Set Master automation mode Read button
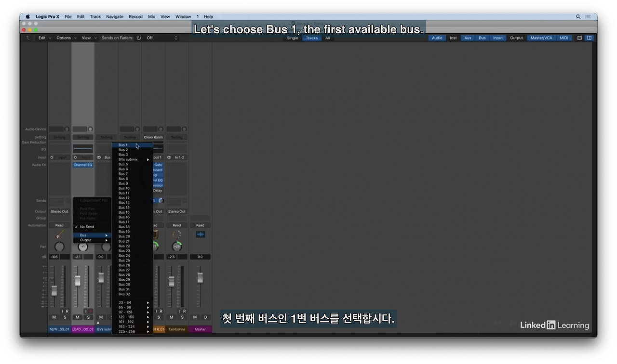 click(200, 225)
